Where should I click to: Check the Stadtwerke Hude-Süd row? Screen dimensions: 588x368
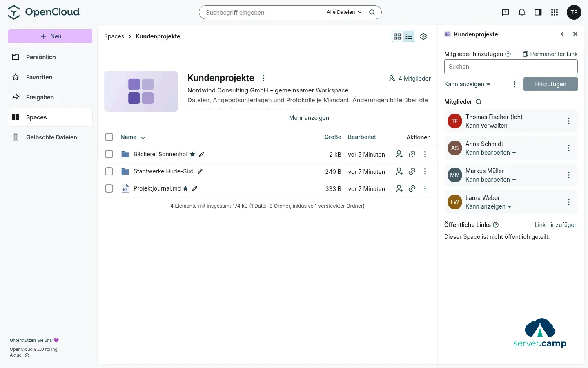109,171
